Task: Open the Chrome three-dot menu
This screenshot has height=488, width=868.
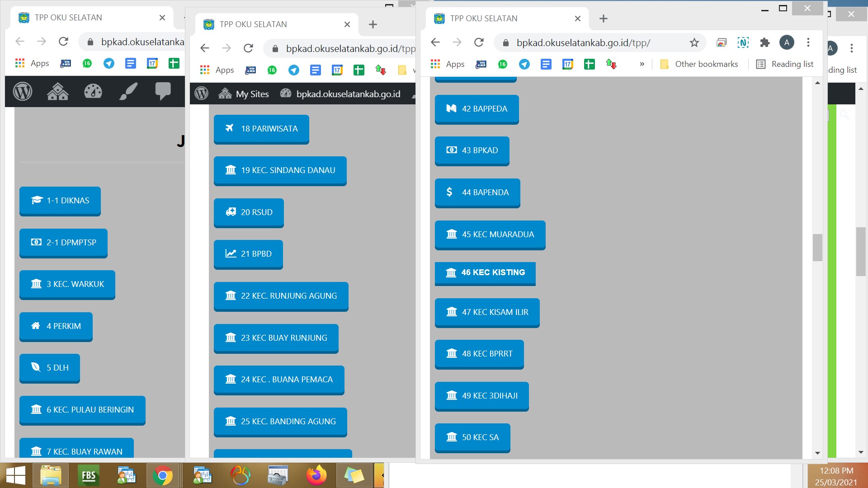Action: click(x=808, y=43)
